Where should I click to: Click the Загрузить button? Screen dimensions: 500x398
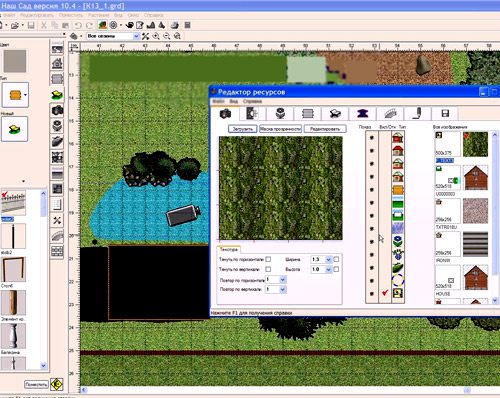(x=243, y=129)
